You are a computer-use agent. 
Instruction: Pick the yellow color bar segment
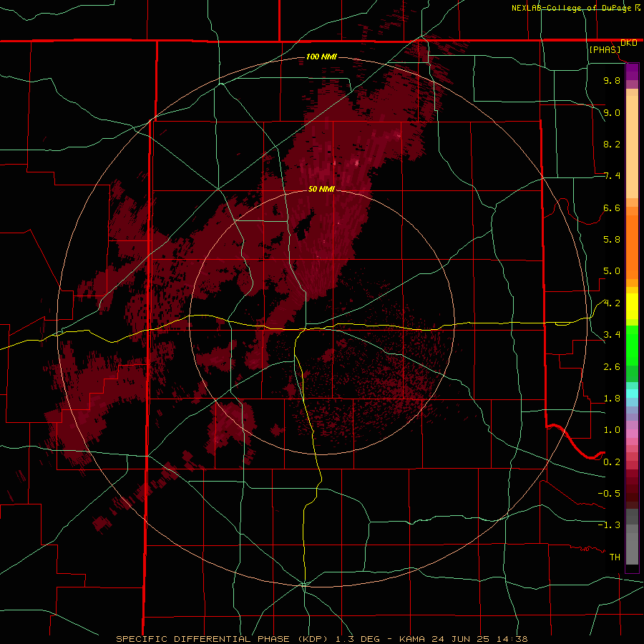tap(632, 306)
